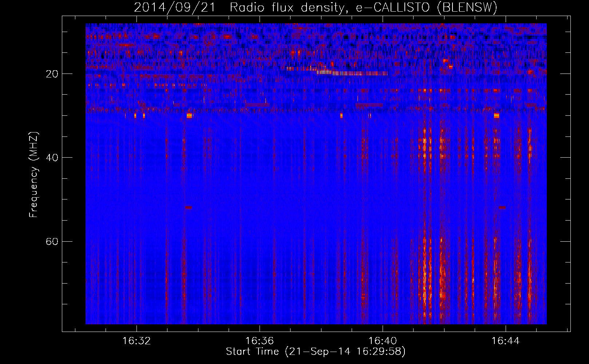Click the "16:40" time tick label
This screenshot has width=589, height=364.
click(383, 341)
